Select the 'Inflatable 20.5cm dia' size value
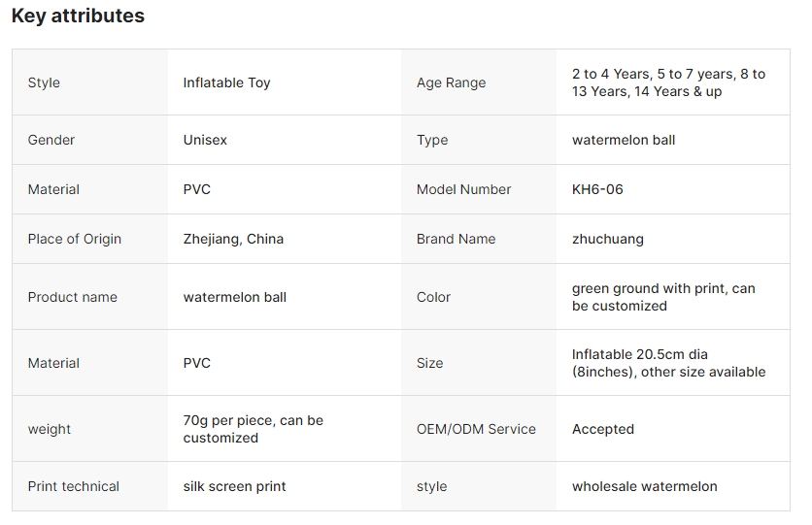The width and height of the screenshot is (812, 525). point(668,363)
